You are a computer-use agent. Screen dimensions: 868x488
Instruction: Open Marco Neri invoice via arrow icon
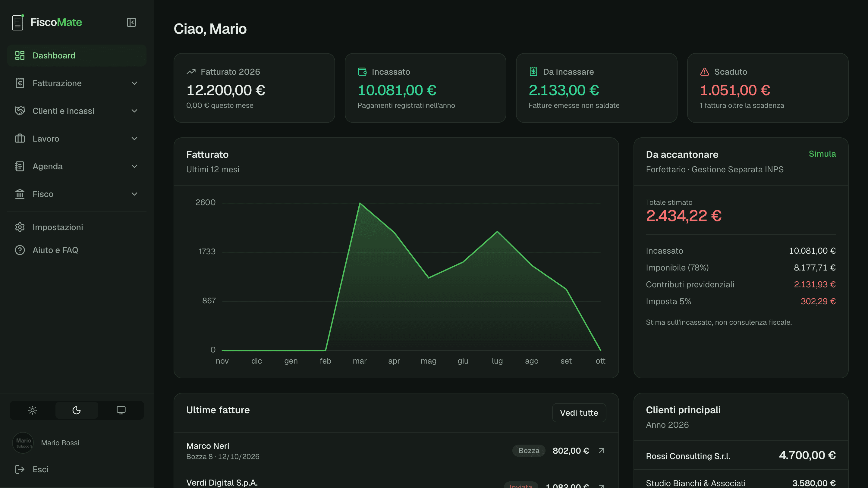point(602,451)
